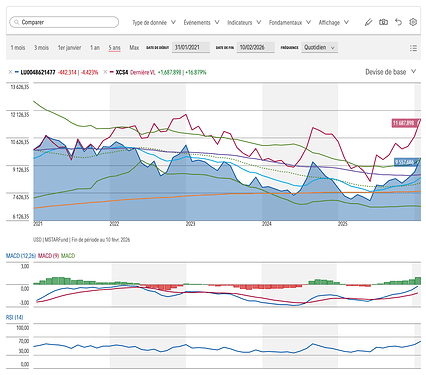Click the green MACD histogram label

(68, 256)
